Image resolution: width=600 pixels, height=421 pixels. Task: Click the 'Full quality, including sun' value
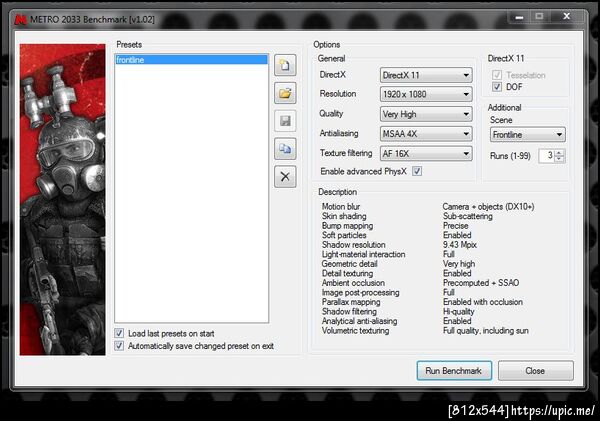[486, 331]
